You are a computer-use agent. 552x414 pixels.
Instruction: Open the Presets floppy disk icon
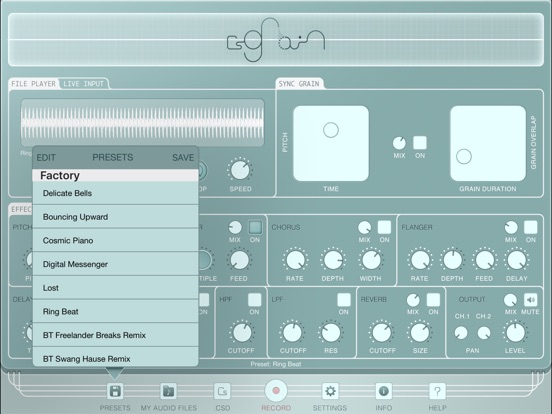tap(115, 391)
